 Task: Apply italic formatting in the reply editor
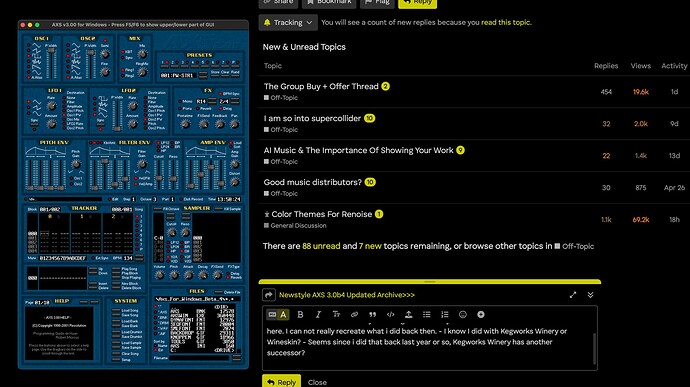pos(318,314)
